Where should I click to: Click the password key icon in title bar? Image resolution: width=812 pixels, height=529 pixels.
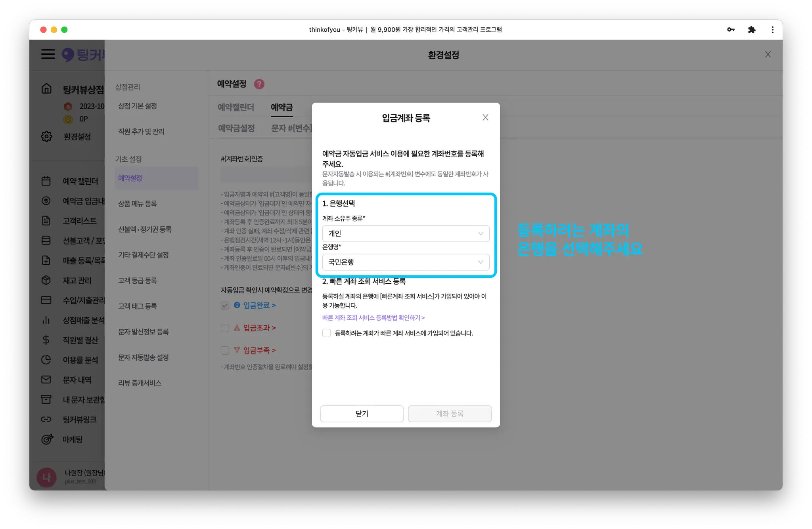coord(731,30)
